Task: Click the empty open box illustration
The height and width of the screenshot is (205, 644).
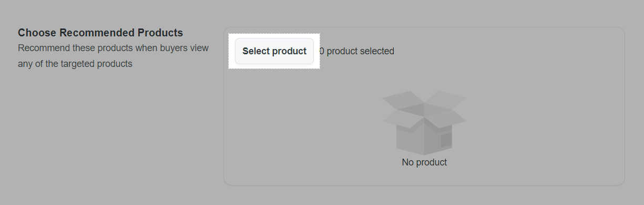Action: 424,123
